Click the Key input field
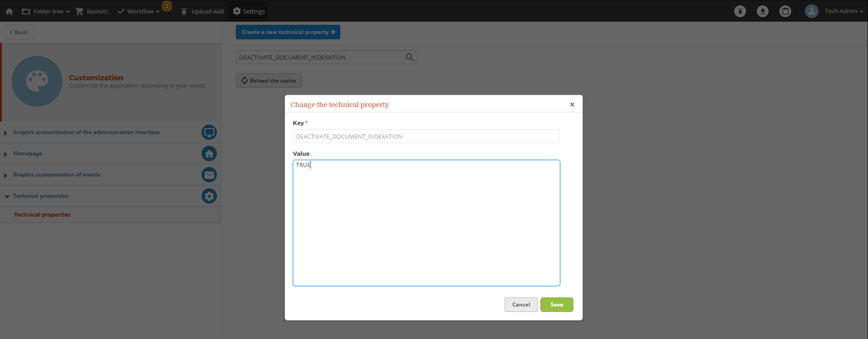Image resolution: width=868 pixels, height=339 pixels. pyautogui.click(x=426, y=136)
